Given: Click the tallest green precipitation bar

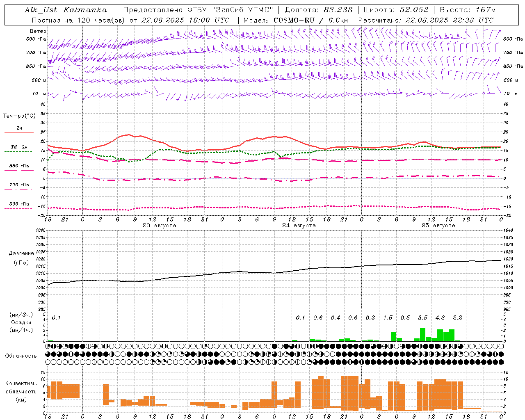Looking at the screenshot, I should point(422,334).
